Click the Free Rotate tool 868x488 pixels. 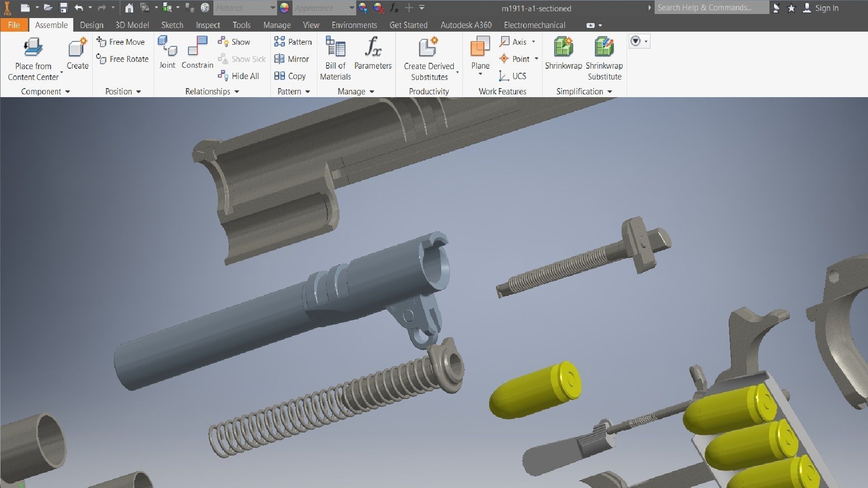[123, 59]
